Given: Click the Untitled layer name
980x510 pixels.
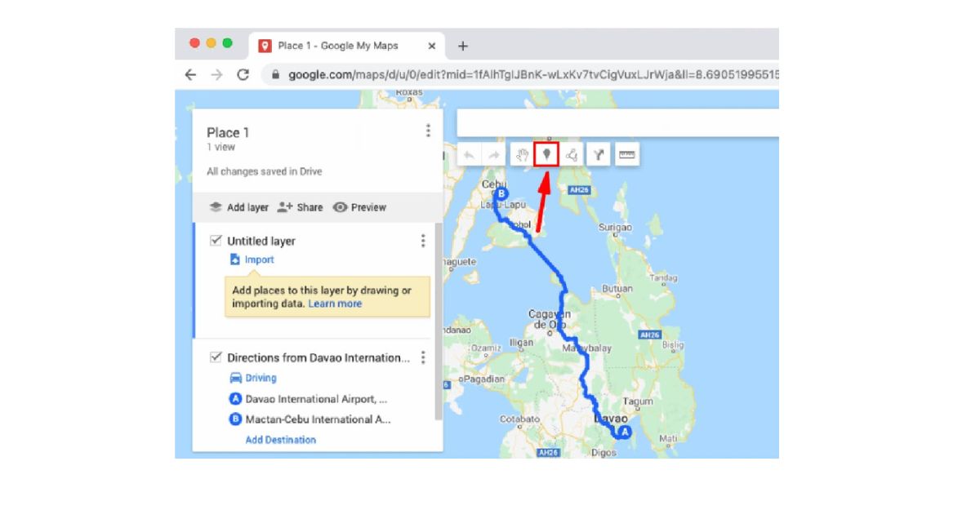Looking at the screenshot, I should [261, 241].
